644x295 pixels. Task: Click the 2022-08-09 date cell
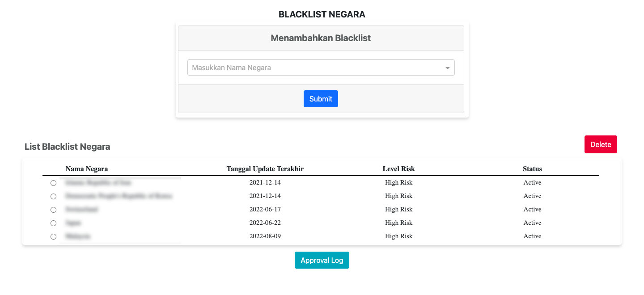pyautogui.click(x=265, y=236)
